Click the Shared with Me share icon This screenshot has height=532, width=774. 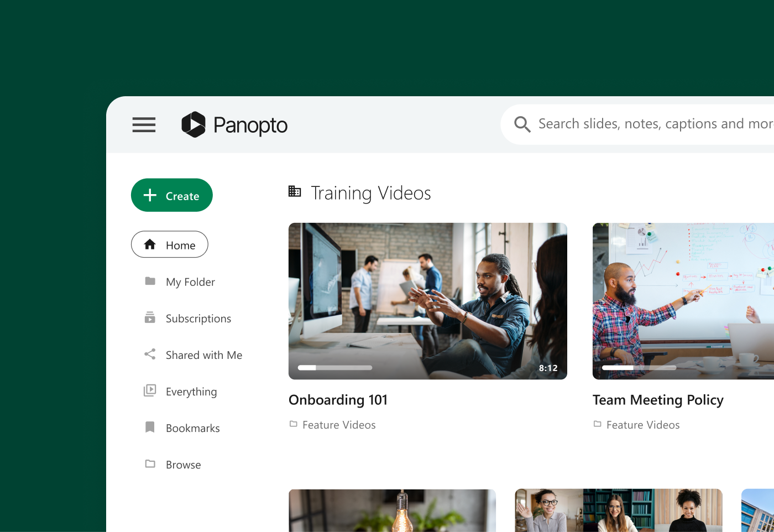pyautogui.click(x=150, y=354)
